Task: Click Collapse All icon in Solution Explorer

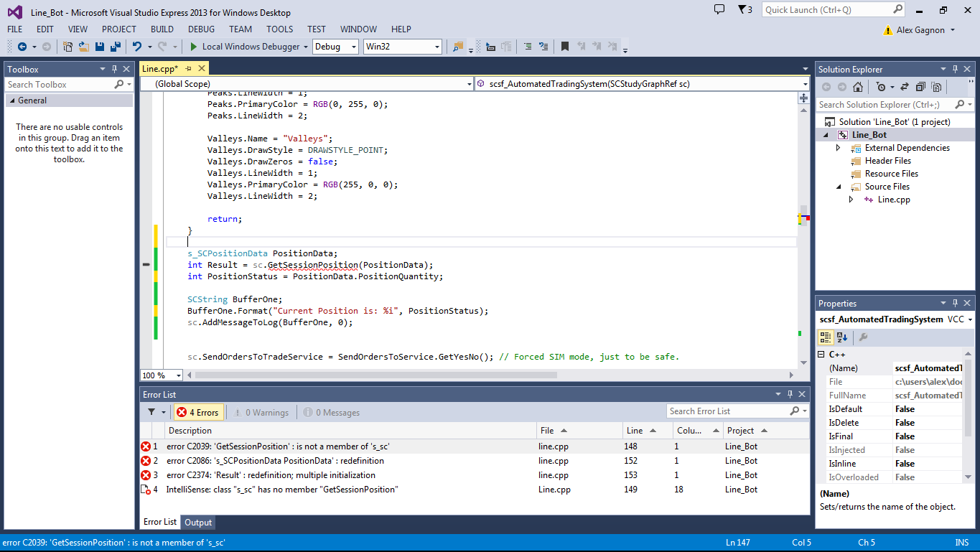Action: pyautogui.click(x=920, y=87)
